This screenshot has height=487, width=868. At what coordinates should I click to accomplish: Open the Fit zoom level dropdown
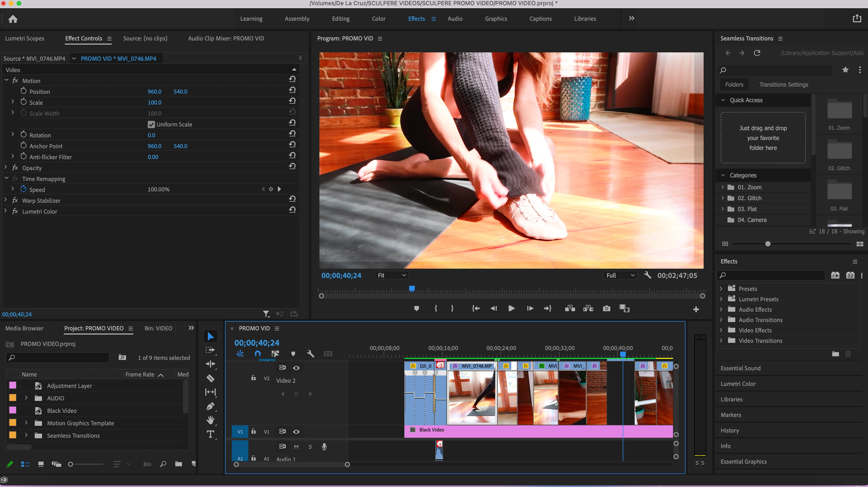tap(391, 275)
